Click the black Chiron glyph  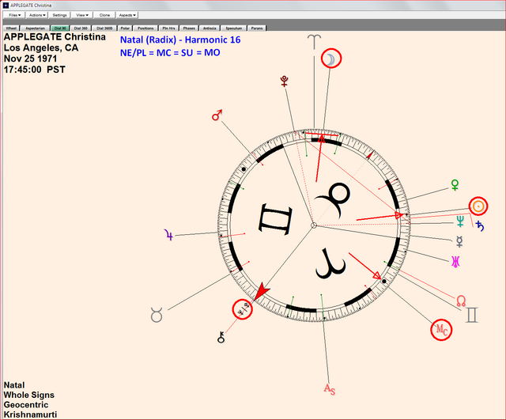(221, 337)
